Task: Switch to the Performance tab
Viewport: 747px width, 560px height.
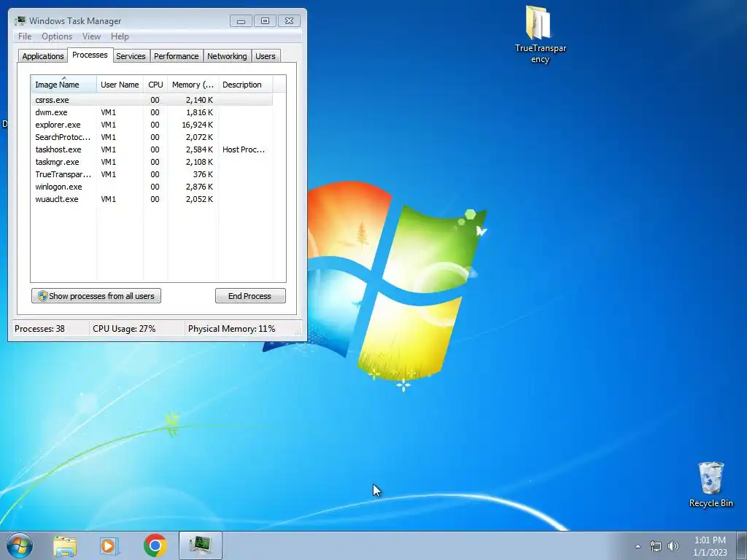Action: (x=177, y=56)
